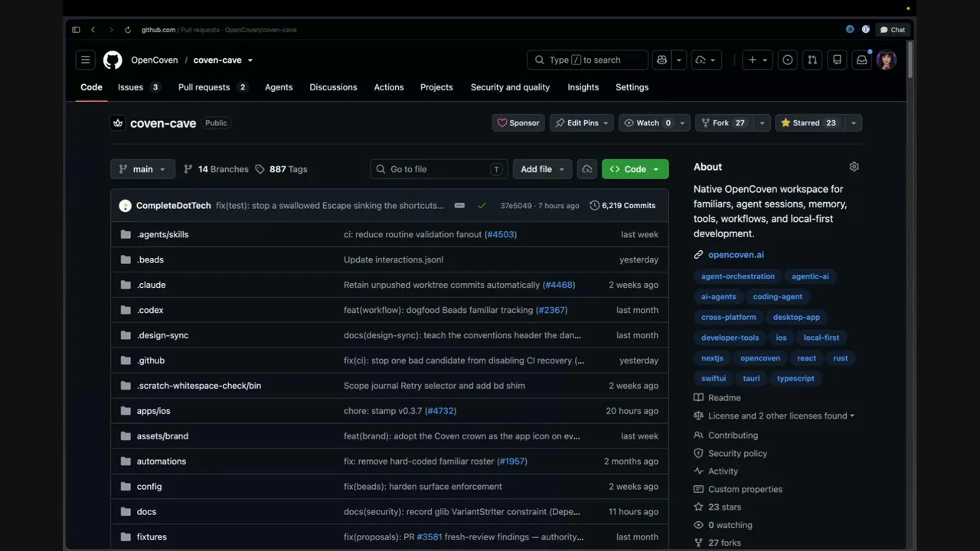980x551 pixels.
Task: Open the browser Chat button
Action: pyautogui.click(x=893, y=30)
